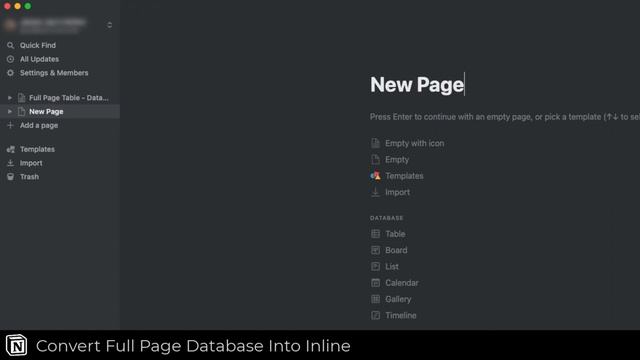Viewport: 640px width, 360px height.
Task: Click the Quick Find magnifier icon
Action: [11, 45]
